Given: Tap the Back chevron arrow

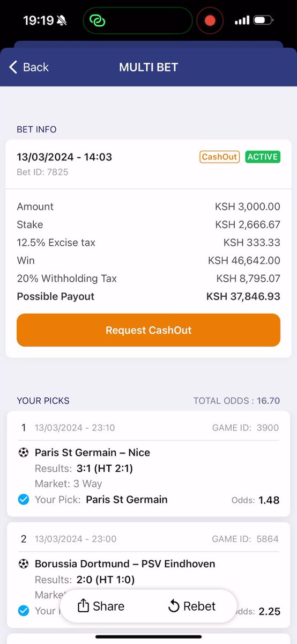Looking at the screenshot, I should 13,67.
